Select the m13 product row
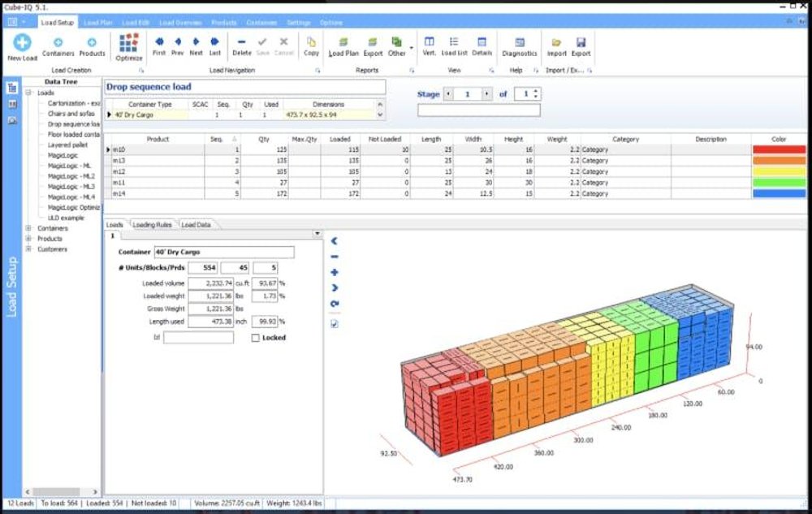 point(456,161)
